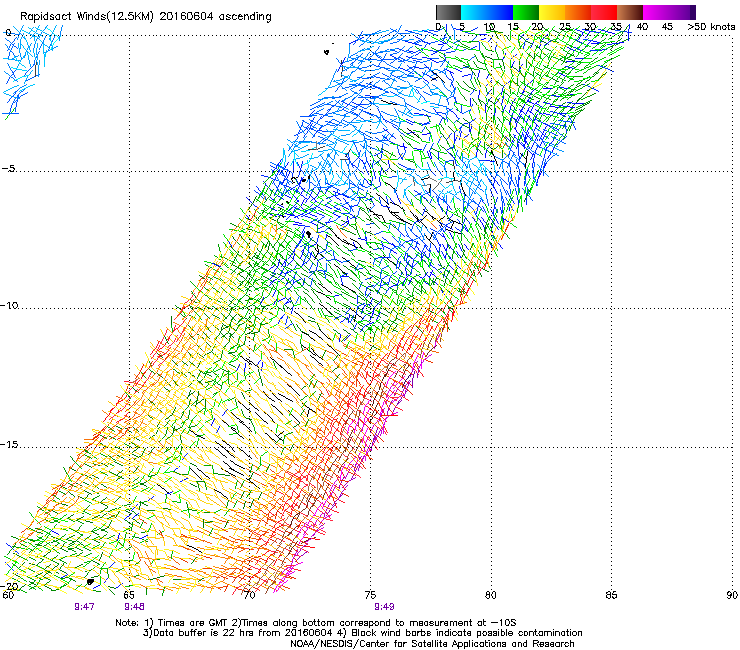The width and height of the screenshot is (740, 650).
Task: Click the purple "9:49" overpass time label
Action: (x=384, y=607)
